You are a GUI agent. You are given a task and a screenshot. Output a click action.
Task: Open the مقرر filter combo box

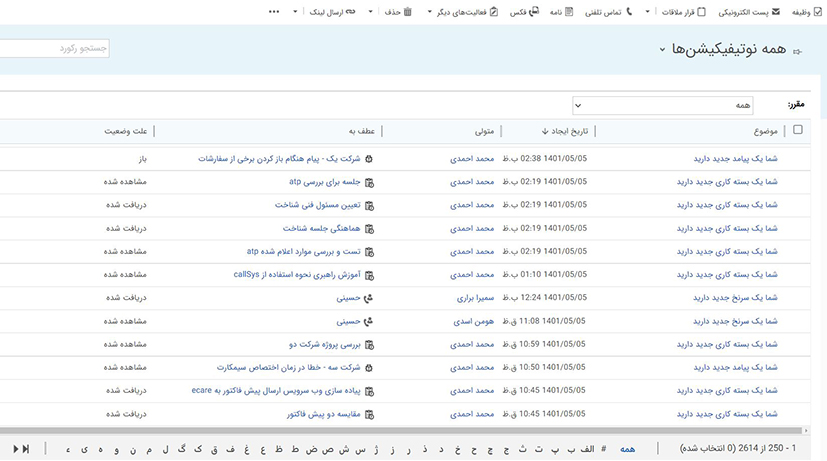click(663, 105)
